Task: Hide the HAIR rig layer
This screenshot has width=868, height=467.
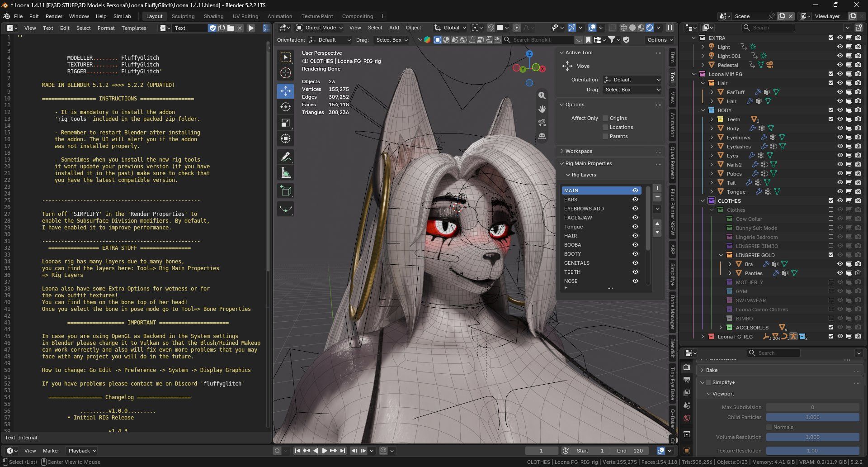Action: [x=635, y=236]
